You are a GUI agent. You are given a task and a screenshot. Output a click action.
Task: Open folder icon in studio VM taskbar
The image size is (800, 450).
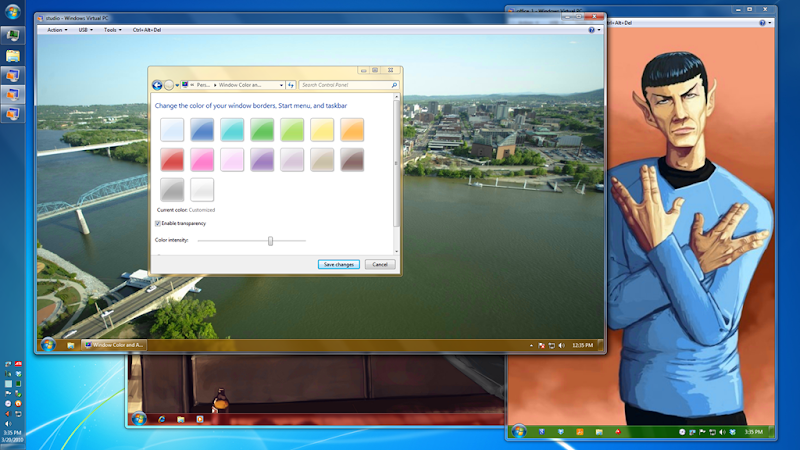tap(70, 345)
